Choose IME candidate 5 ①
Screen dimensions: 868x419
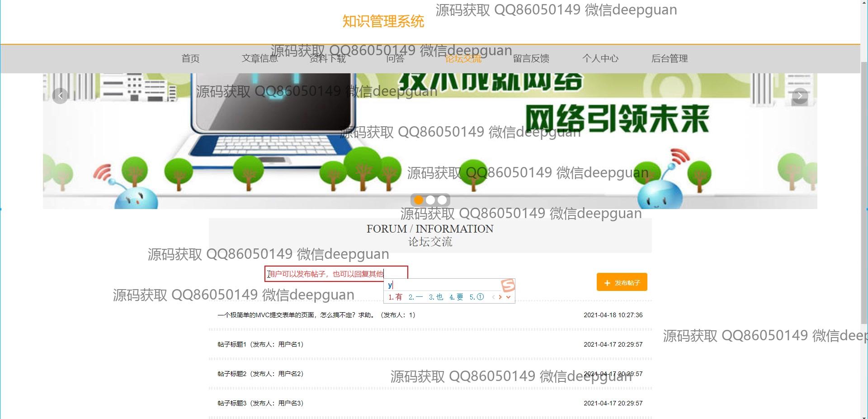(x=476, y=297)
